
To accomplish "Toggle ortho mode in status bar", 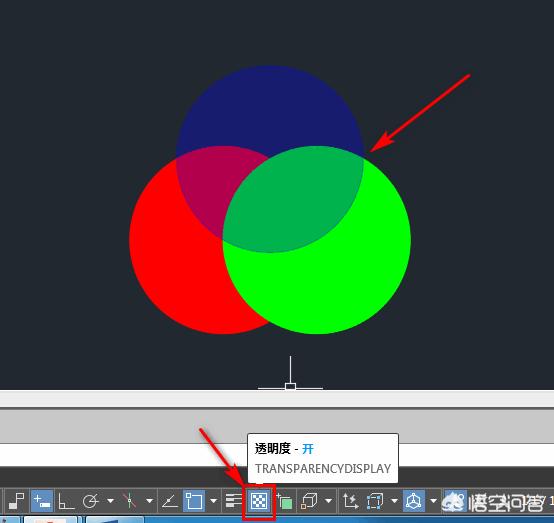I will point(66,501).
